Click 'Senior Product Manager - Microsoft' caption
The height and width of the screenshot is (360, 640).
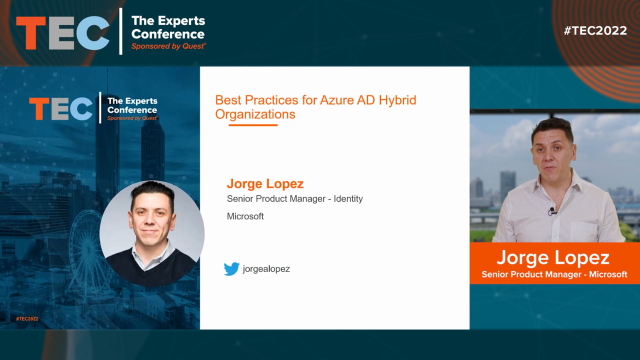coord(554,274)
